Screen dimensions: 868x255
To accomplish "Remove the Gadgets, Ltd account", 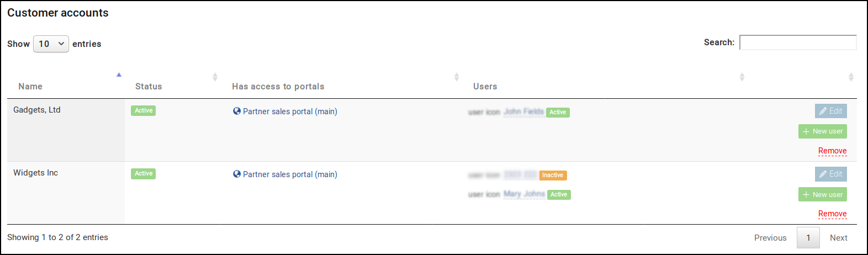I will tap(833, 151).
